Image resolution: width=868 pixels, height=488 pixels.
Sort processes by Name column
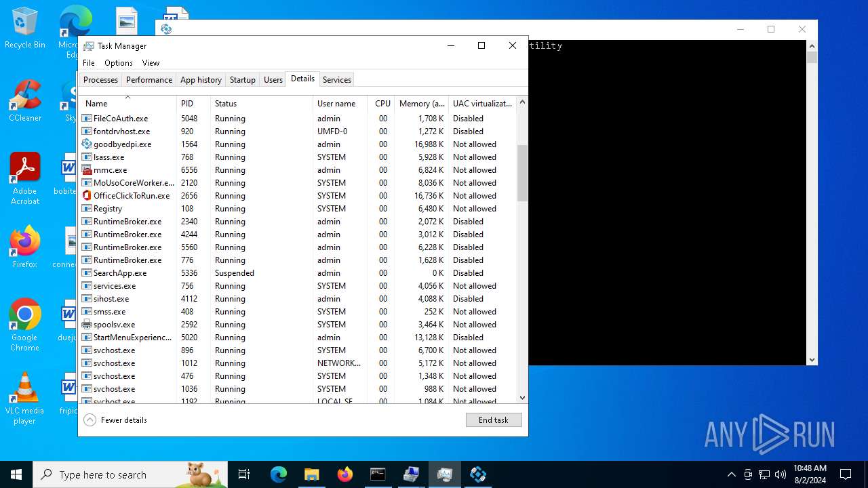[x=127, y=104]
